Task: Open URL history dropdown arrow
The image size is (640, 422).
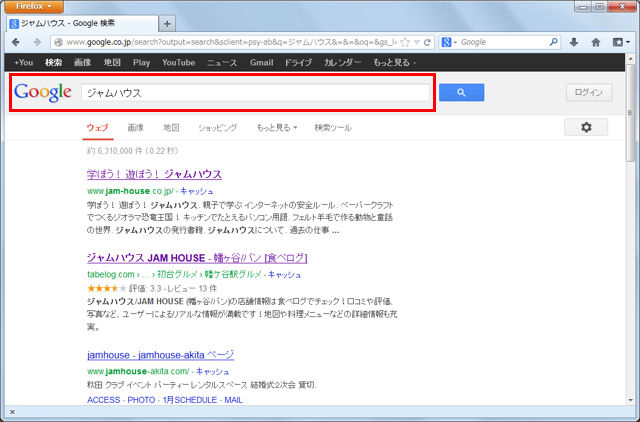Action: tap(417, 42)
